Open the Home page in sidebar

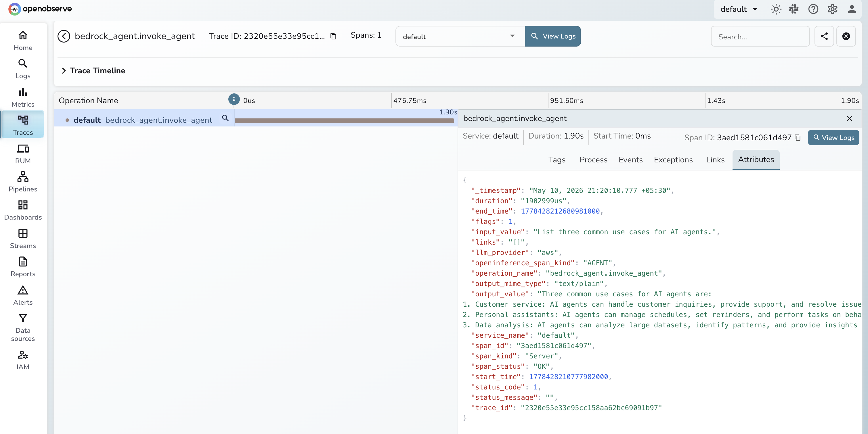click(x=23, y=41)
